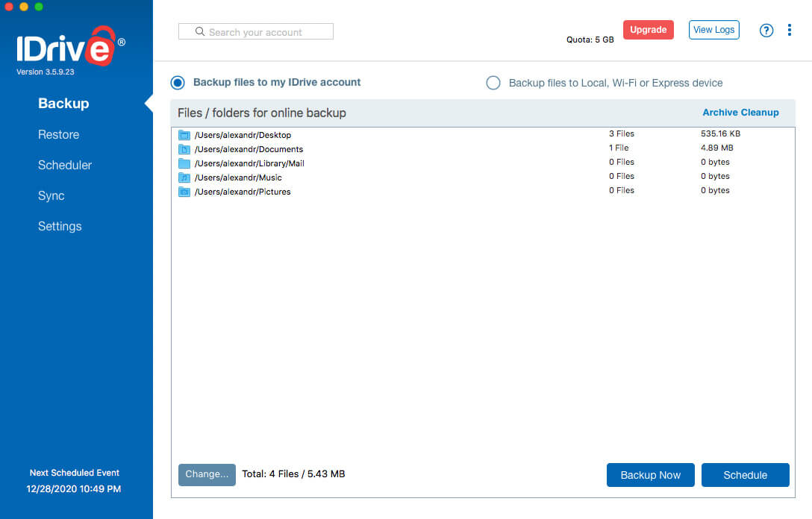Go to the Scheduler section
Image resolution: width=812 pixels, height=519 pixels.
[x=65, y=165]
